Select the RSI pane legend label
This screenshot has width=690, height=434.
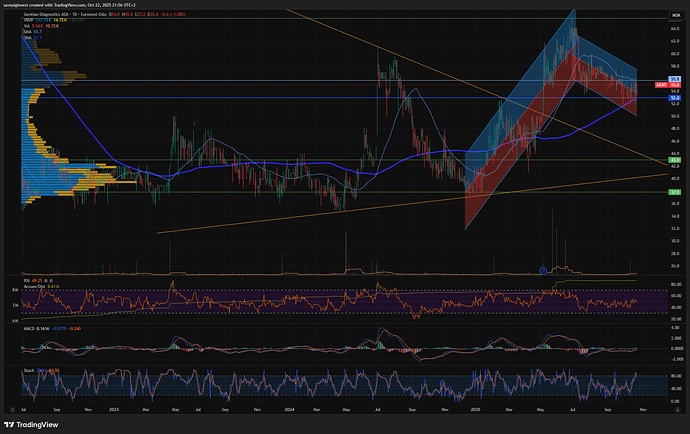26,281
